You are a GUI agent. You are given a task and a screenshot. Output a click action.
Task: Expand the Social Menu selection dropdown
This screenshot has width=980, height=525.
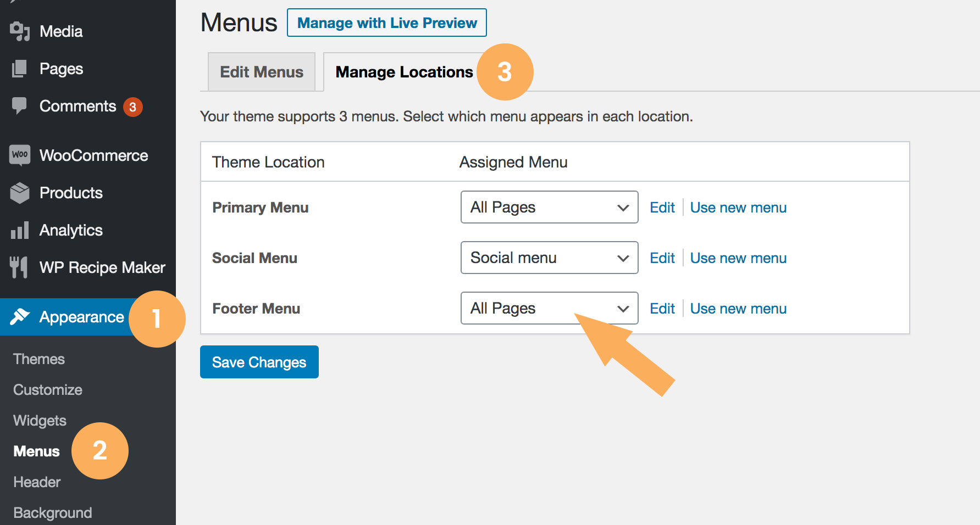coord(549,258)
